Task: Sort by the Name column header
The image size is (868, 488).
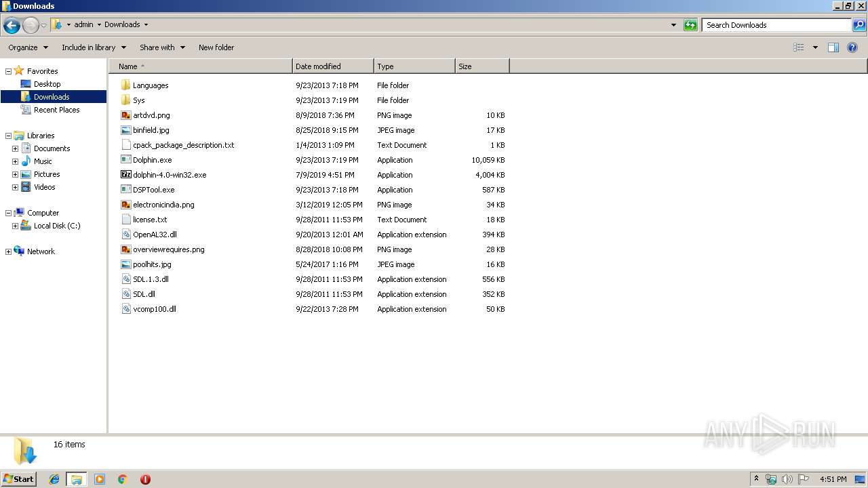Action: point(200,66)
